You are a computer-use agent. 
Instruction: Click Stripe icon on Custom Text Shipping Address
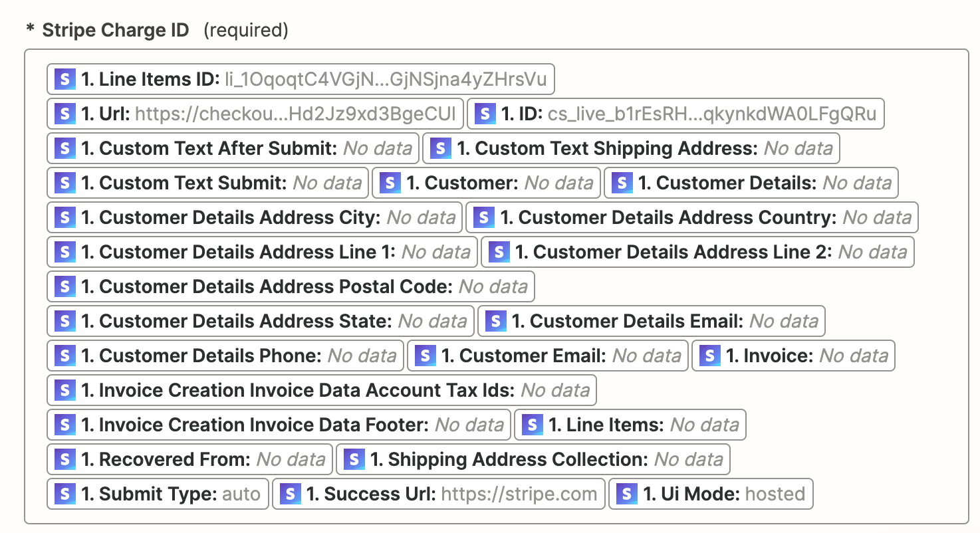(x=440, y=149)
